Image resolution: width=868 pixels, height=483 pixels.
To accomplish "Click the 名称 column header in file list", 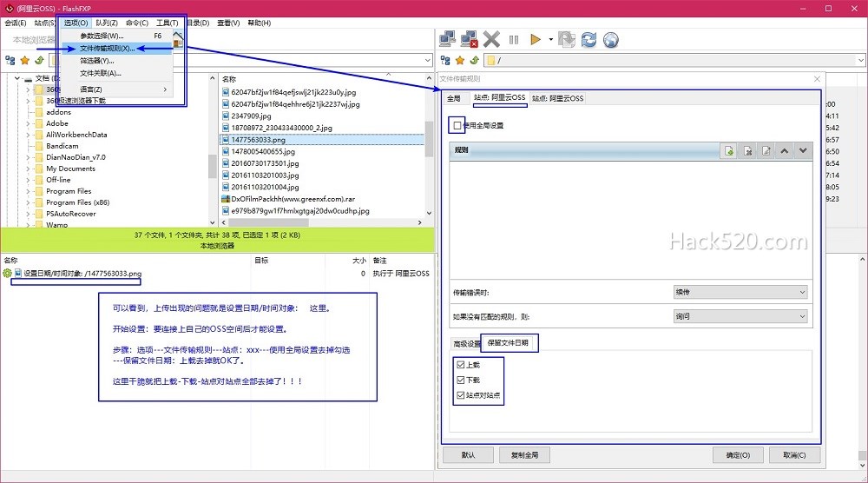I will click(229, 79).
